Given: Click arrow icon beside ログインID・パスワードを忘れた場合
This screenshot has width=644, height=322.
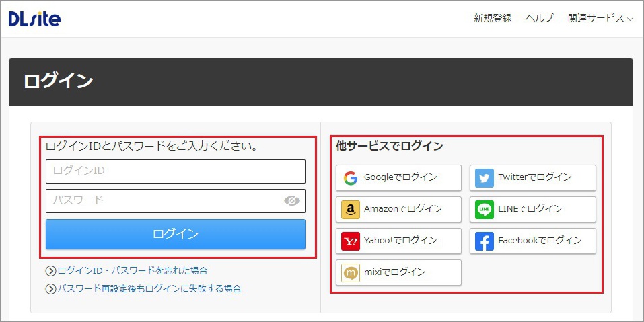Looking at the screenshot, I should (50, 271).
